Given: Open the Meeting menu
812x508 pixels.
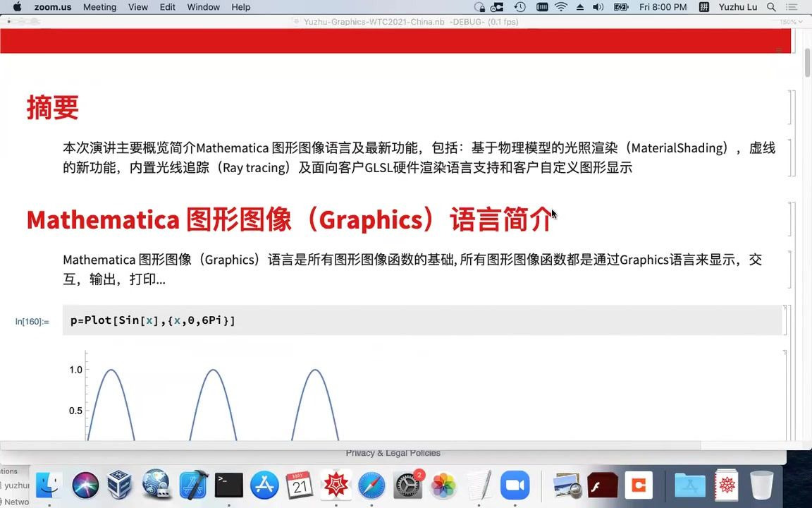Looking at the screenshot, I should (99, 7).
